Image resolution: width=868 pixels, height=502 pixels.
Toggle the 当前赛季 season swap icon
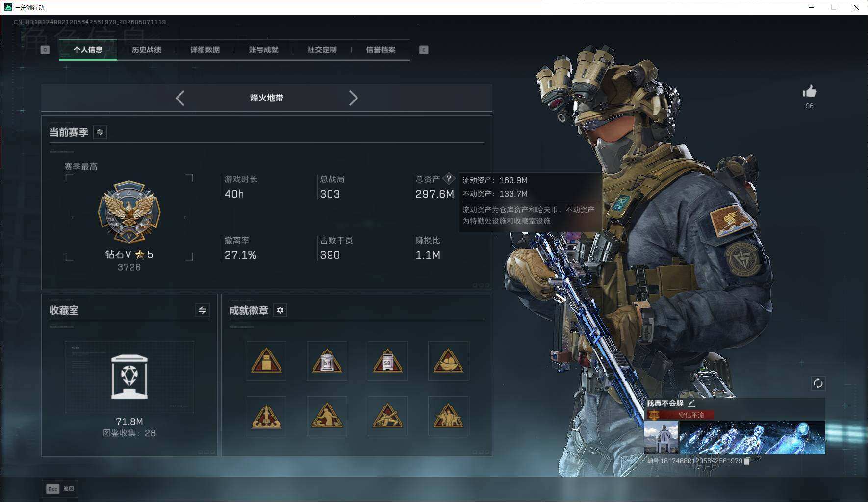tap(100, 132)
